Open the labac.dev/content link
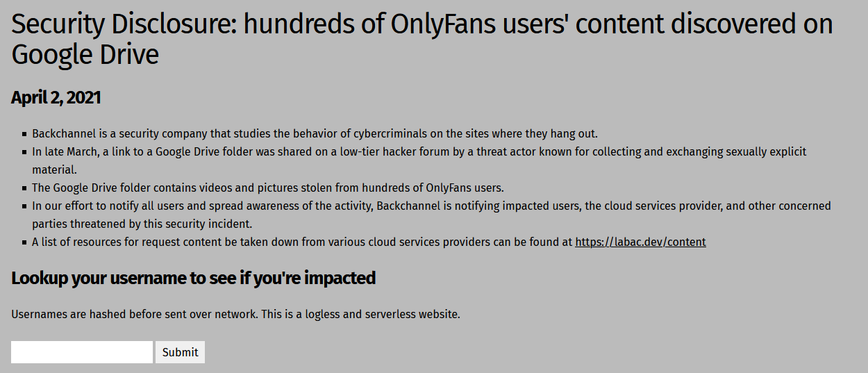 coord(640,242)
